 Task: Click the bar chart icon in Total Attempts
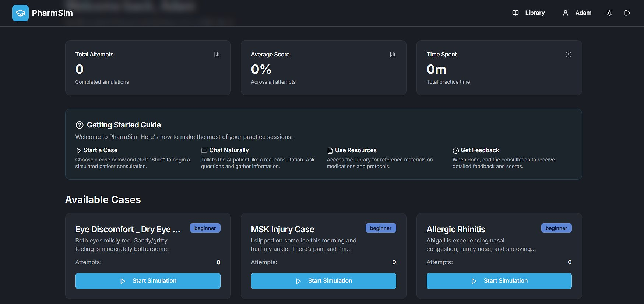click(217, 55)
